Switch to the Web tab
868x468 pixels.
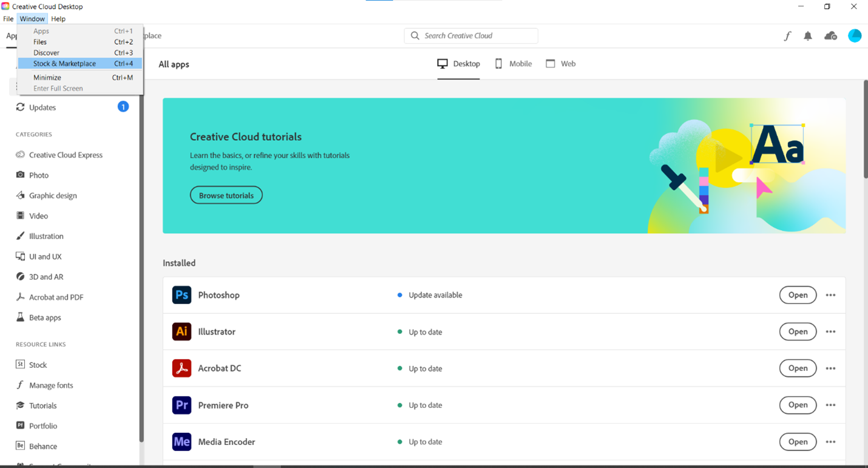(561, 64)
